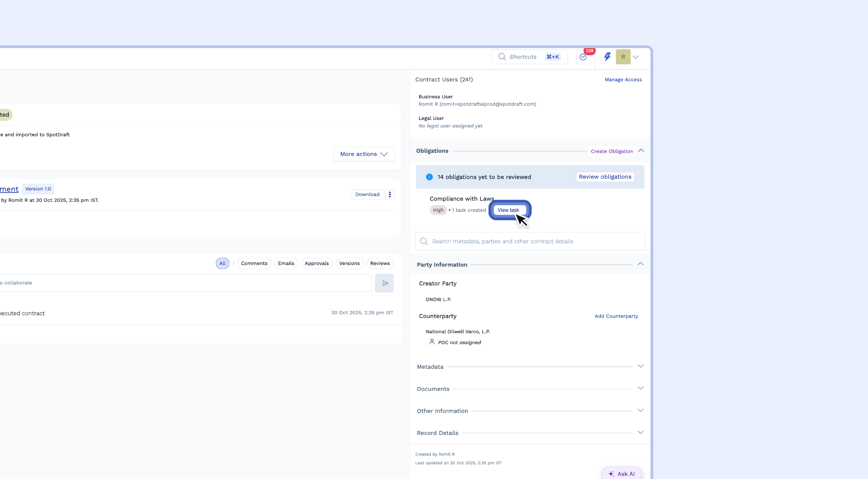
Task: Collapse the Obligations section
Action: pos(641,151)
